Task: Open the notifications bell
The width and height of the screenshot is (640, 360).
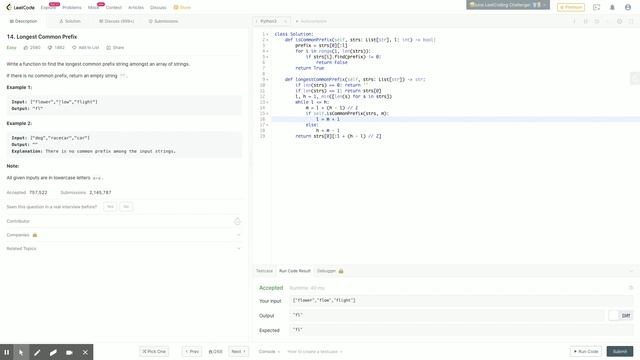Action: (612, 7)
